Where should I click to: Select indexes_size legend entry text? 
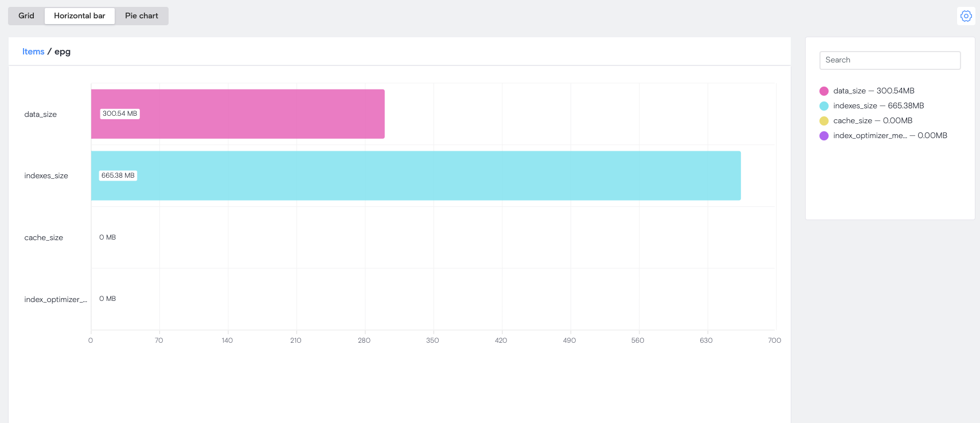pyautogui.click(x=879, y=106)
